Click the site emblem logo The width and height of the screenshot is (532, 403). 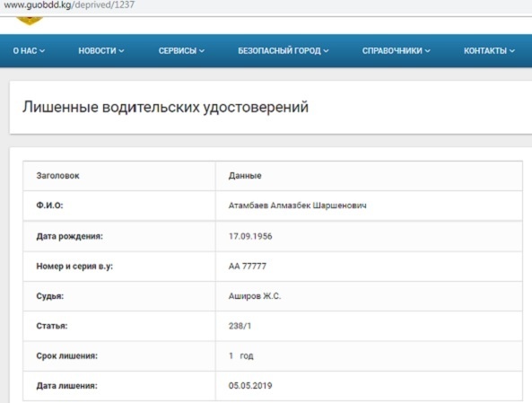pyautogui.click(x=30, y=20)
